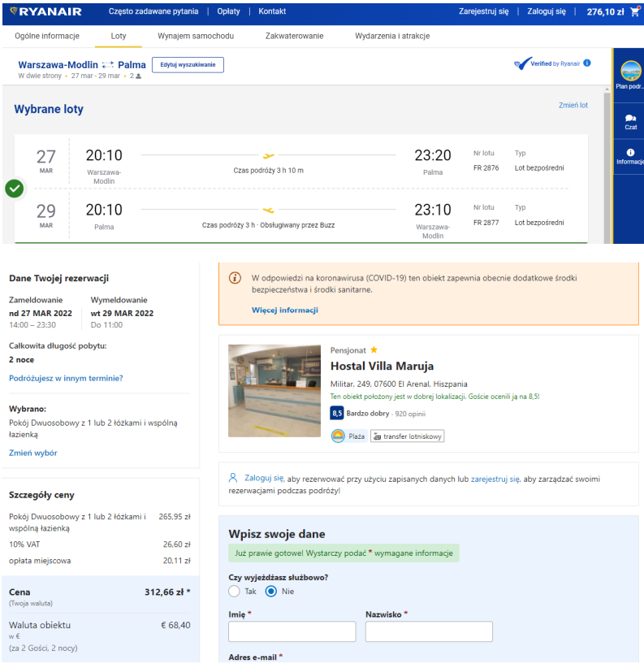Click the opłata miejscowa 20,11 zł value
The height and width of the screenshot is (664, 644).
177,561
